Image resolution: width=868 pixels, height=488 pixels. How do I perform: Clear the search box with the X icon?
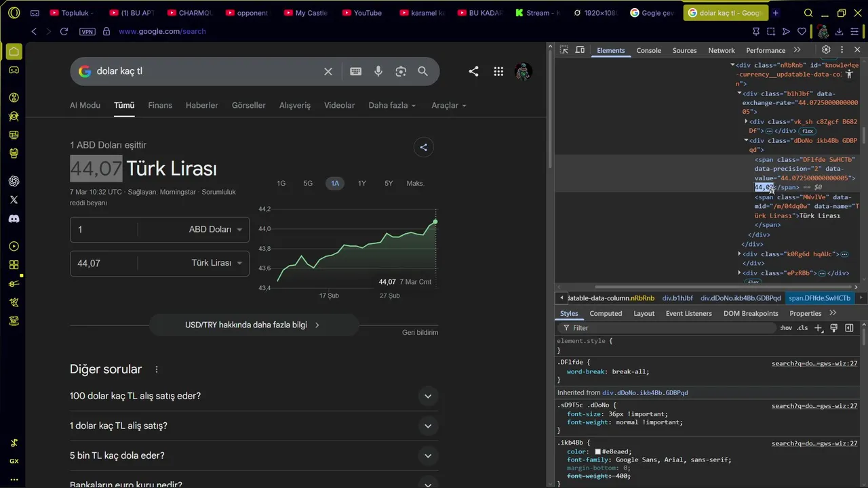tap(328, 71)
